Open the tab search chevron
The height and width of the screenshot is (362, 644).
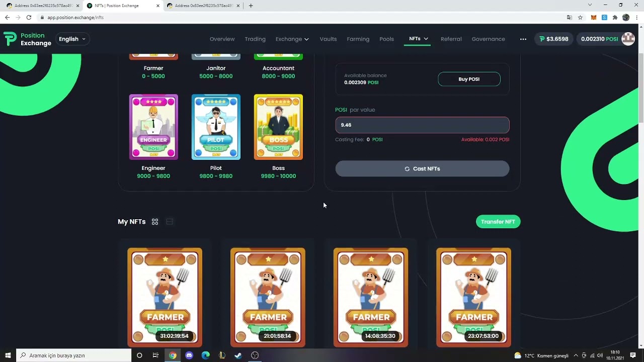[590, 5]
